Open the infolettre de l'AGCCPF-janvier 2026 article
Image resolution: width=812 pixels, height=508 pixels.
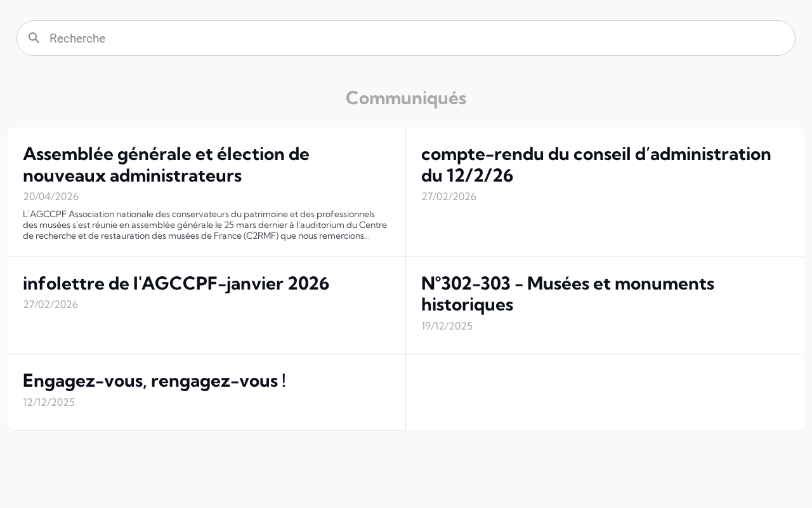(176, 283)
